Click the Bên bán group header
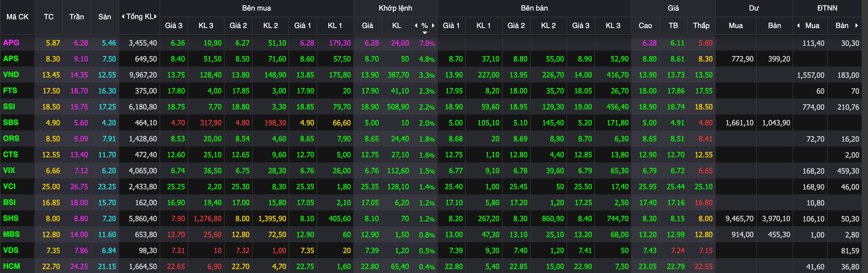The width and height of the screenshot is (868, 273). 534,8
